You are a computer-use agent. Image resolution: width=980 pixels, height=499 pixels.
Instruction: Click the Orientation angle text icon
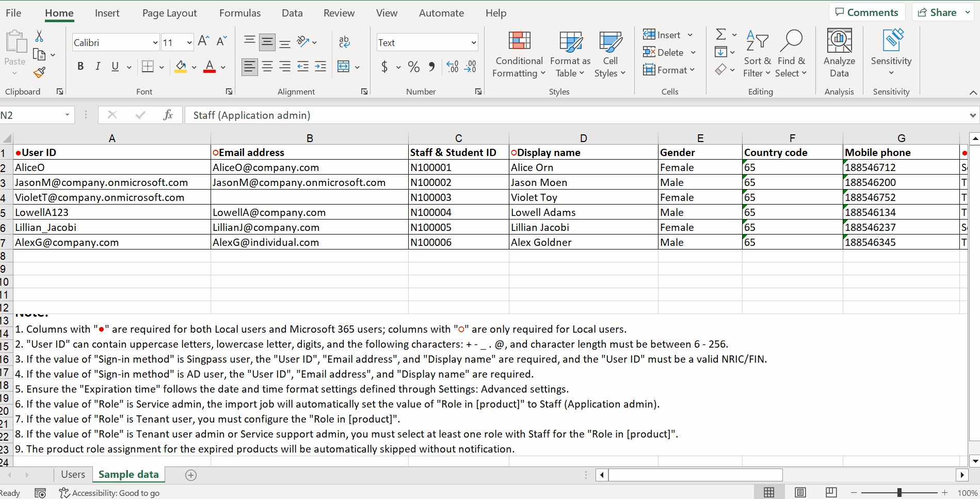303,42
